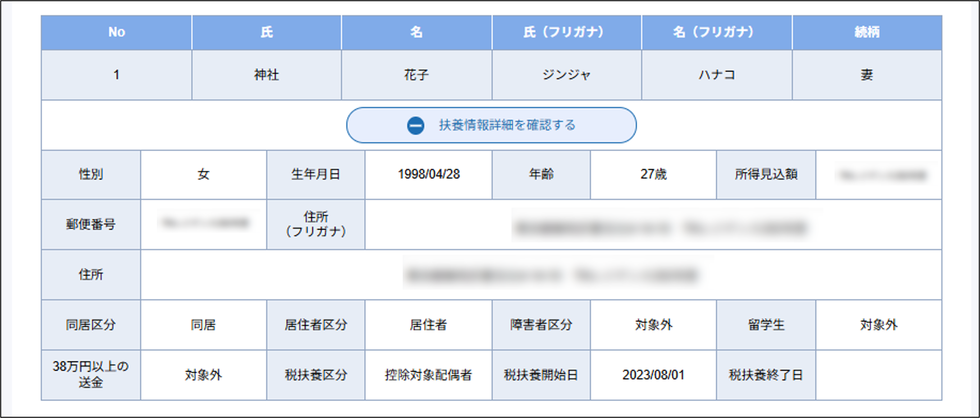Click the row number 1 cell
This screenshot has height=418, width=980.
(x=117, y=75)
